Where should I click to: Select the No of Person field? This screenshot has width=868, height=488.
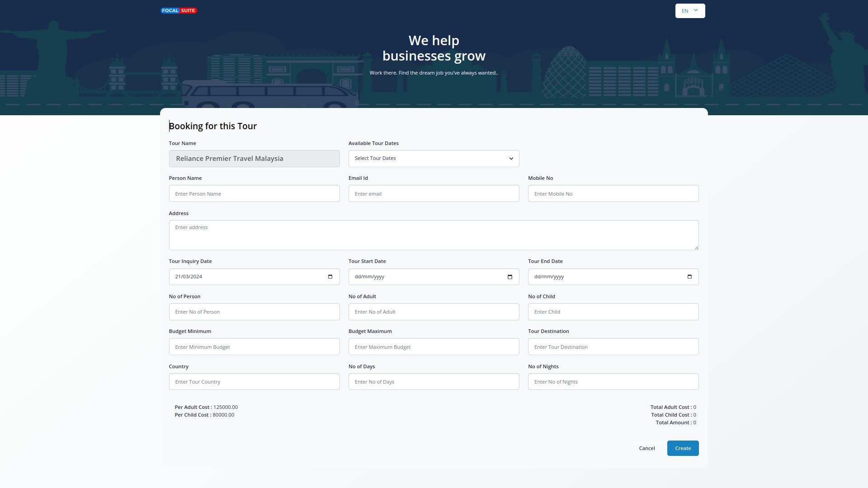[x=254, y=312]
